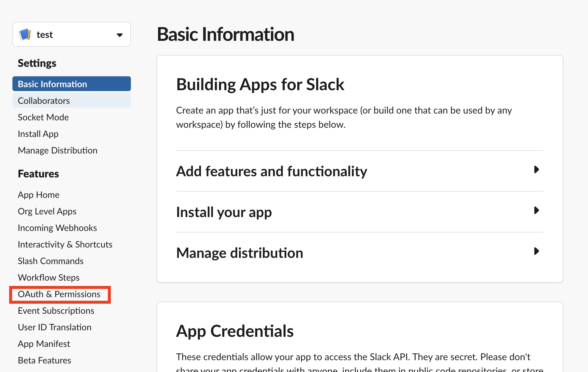Image resolution: width=588 pixels, height=372 pixels.
Task: Expand the Manage distribution section
Action: (x=240, y=253)
